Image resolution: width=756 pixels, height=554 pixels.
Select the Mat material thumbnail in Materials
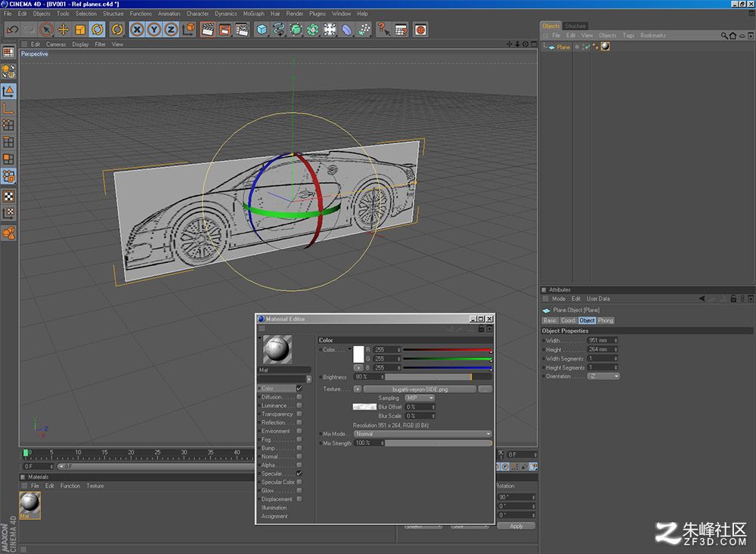[30, 505]
